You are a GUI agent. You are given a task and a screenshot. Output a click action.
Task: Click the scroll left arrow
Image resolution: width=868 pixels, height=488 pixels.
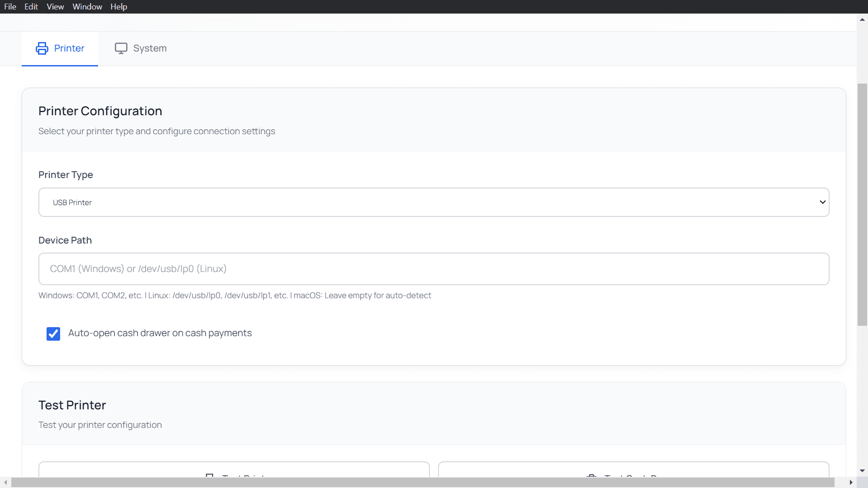pyautogui.click(x=5, y=483)
